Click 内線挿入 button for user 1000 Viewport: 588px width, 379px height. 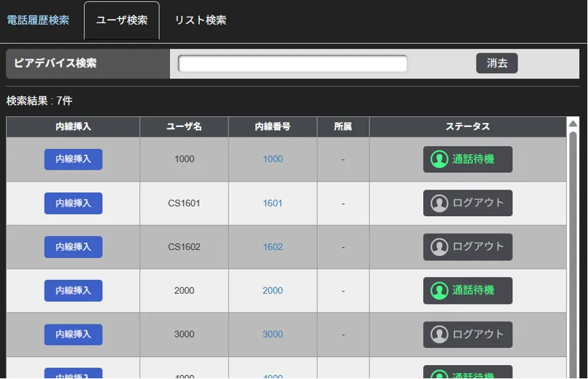(73, 160)
